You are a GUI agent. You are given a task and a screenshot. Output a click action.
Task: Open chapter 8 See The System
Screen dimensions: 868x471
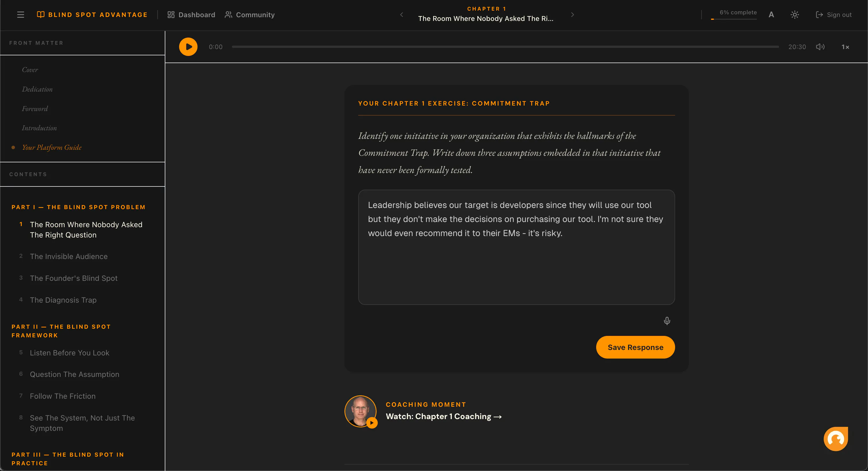(x=82, y=423)
